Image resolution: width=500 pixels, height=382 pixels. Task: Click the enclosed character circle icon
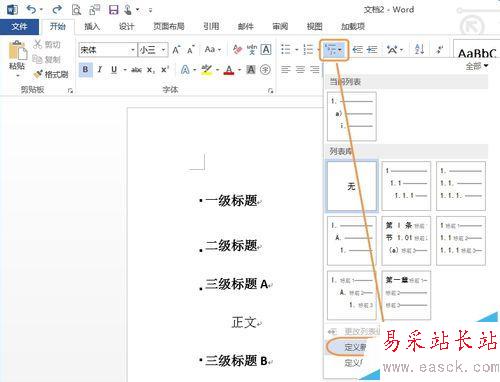265,70
